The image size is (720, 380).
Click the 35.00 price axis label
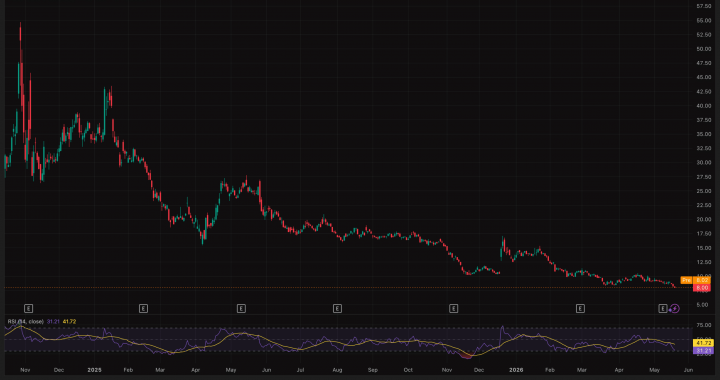pyautogui.click(x=704, y=134)
